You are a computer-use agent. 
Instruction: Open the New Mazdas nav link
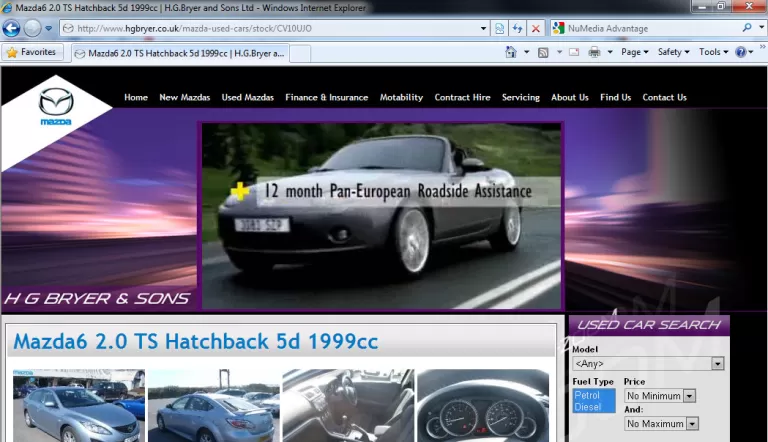click(x=185, y=98)
